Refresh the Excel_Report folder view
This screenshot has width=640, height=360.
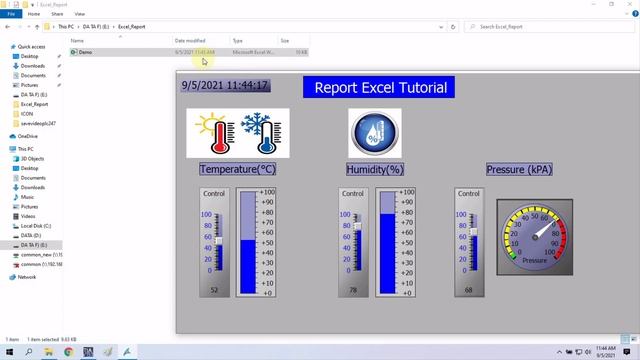[453, 27]
